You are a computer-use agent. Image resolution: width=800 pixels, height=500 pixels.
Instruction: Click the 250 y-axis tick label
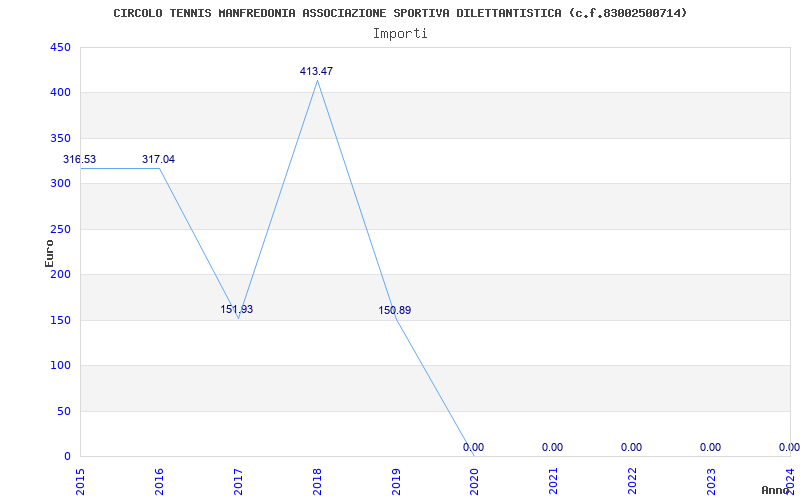pos(60,230)
